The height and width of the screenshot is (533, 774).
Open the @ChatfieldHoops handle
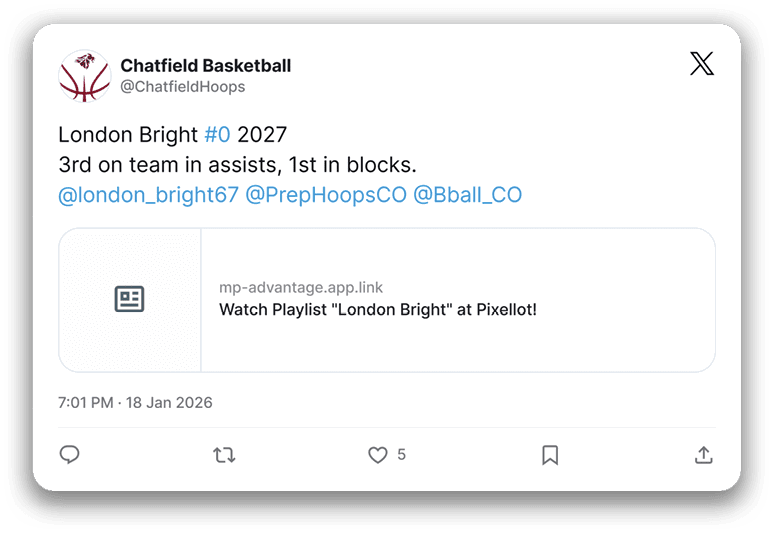[x=183, y=87]
